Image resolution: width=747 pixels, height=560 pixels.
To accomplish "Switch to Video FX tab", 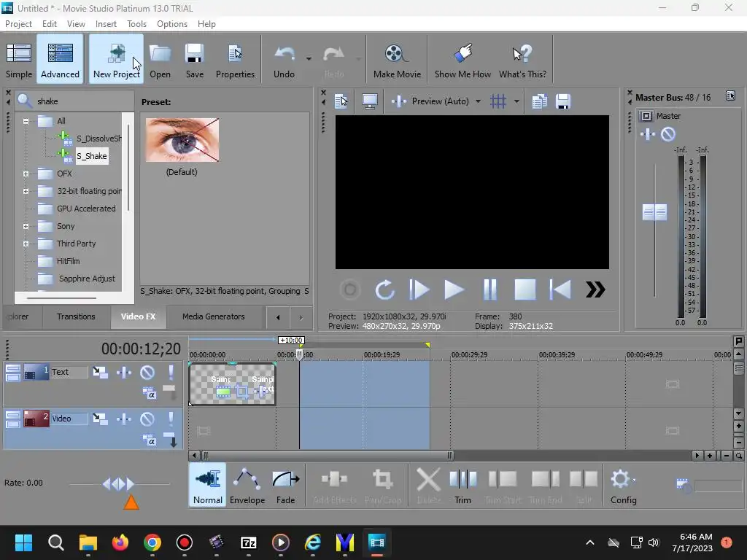I will 138,316.
